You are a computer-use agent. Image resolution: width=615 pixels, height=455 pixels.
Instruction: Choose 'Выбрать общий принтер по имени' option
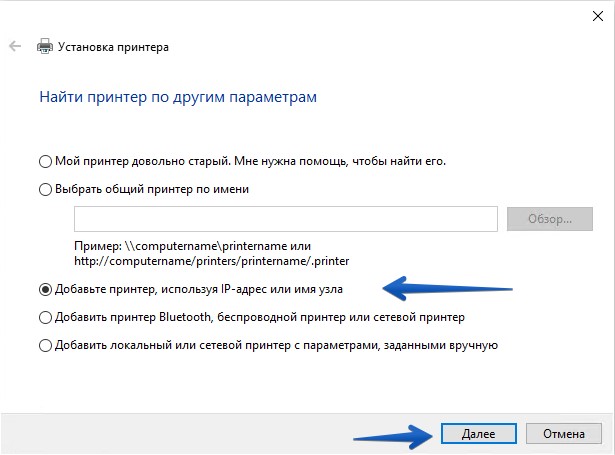pyautogui.click(x=44, y=188)
